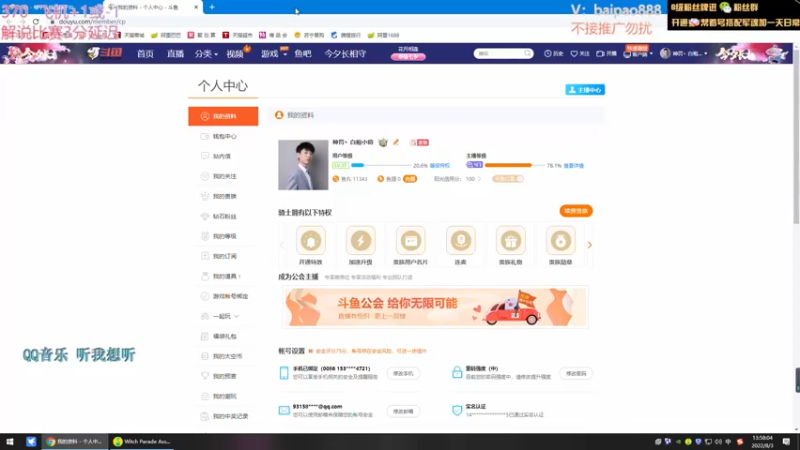Open 我的关注 follow list in the sidebar
Viewport: 800px width, 450px height.
[223, 176]
